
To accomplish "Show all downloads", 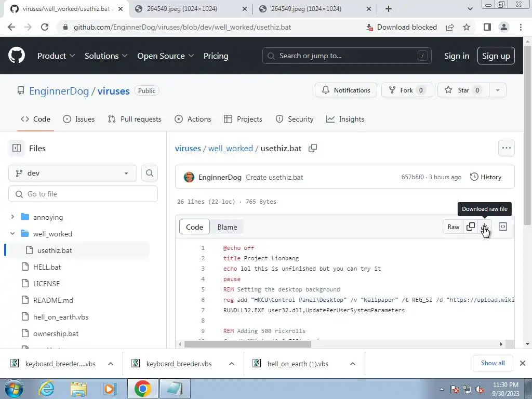I will coord(493,363).
